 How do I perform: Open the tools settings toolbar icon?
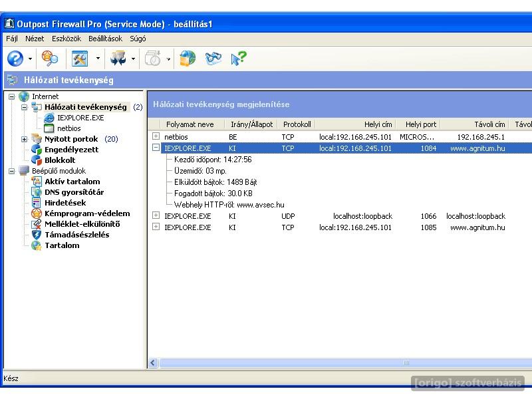(80, 59)
